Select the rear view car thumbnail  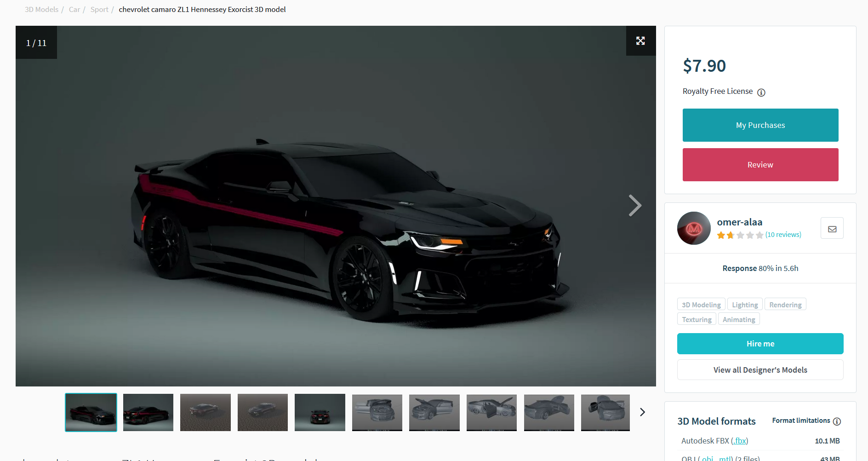pos(320,412)
